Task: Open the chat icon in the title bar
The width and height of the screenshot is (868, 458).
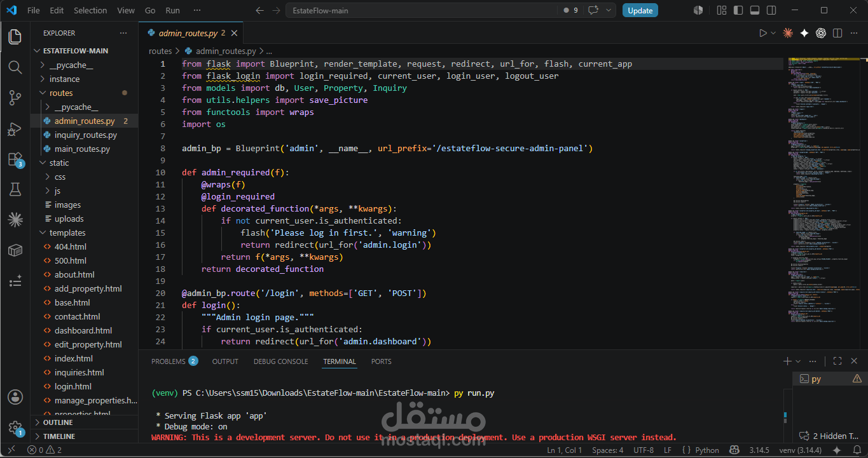Action: coord(594,10)
